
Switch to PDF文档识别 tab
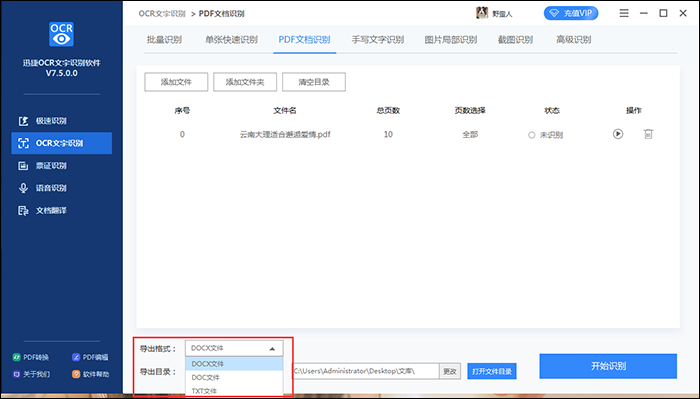click(x=304, y=40)
